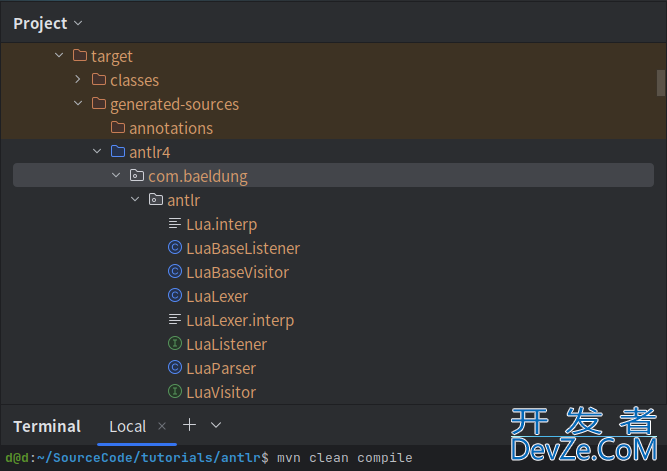Click the terminal command line 'mvn clean compile'
Image resolution: width=667 pixels, height=471 pixels.
point(345,458)
